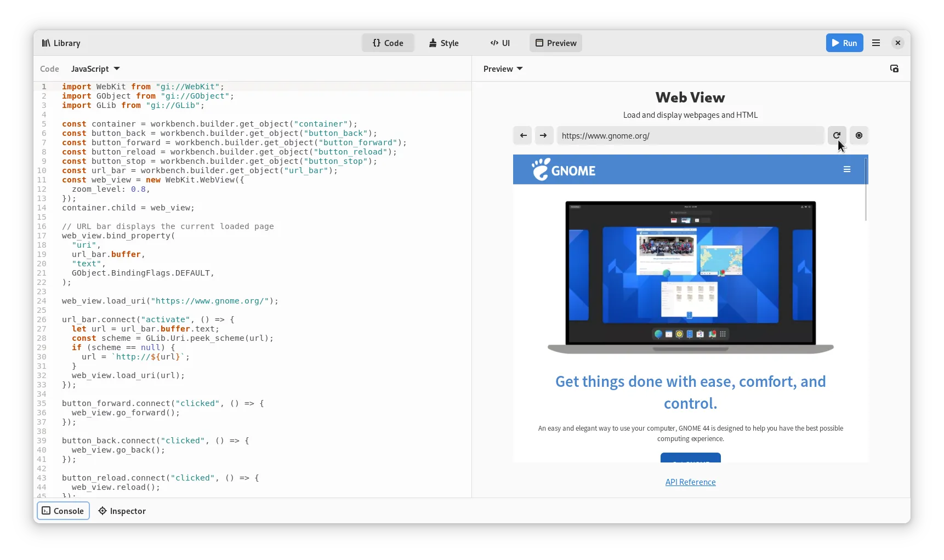Open the Library view

pyautogui.click(x=61, y=43)
